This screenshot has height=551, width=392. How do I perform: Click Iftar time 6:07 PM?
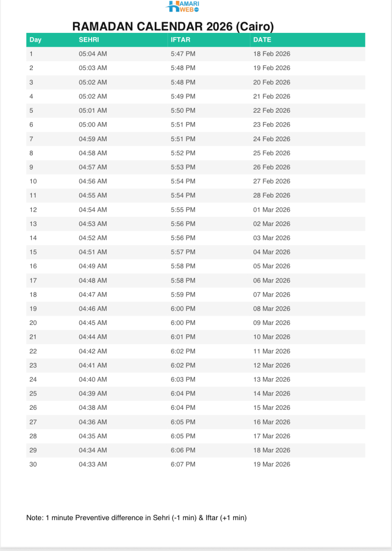(183, 464)
